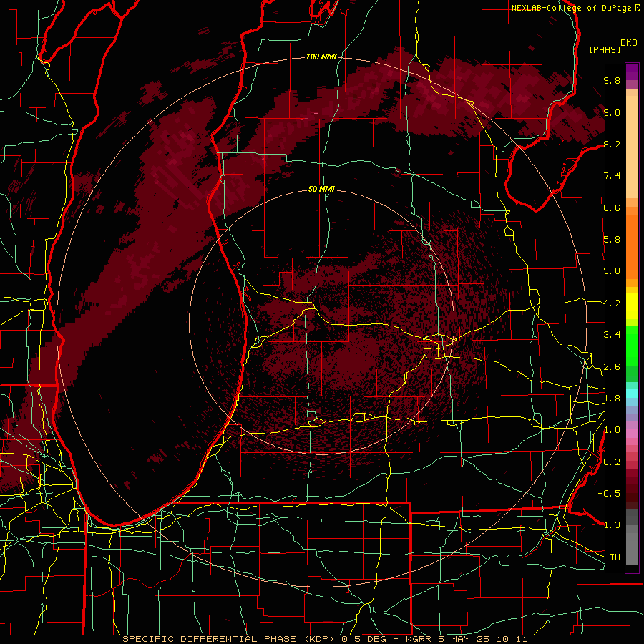Click the yellow segment of the color bar
This screenshot has height=644, width=644.
click(632, 306)
